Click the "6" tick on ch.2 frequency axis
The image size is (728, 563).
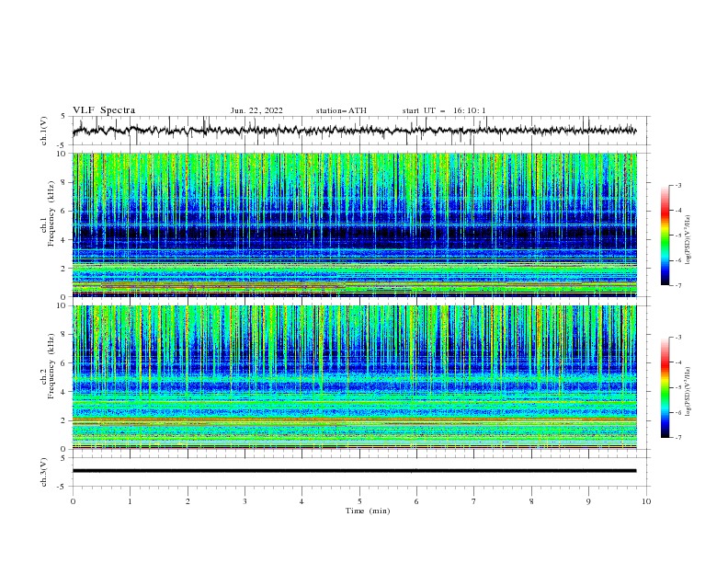point(64,363)
